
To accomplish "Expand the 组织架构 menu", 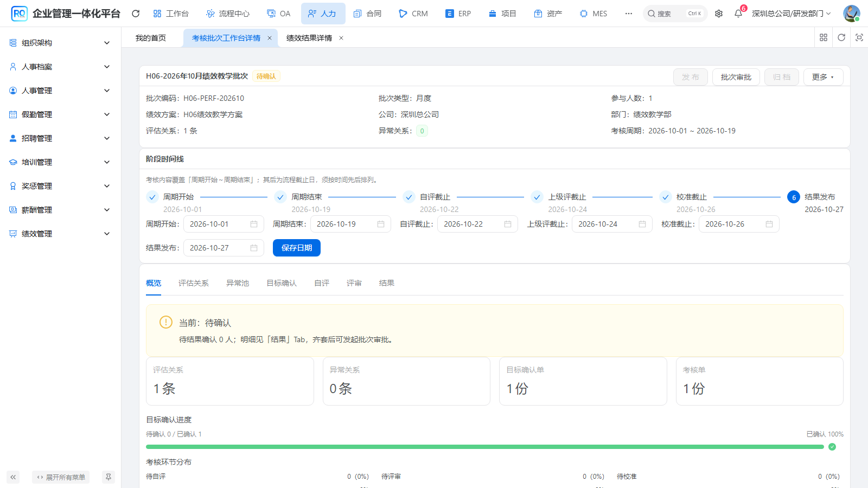I will (60, 43).
